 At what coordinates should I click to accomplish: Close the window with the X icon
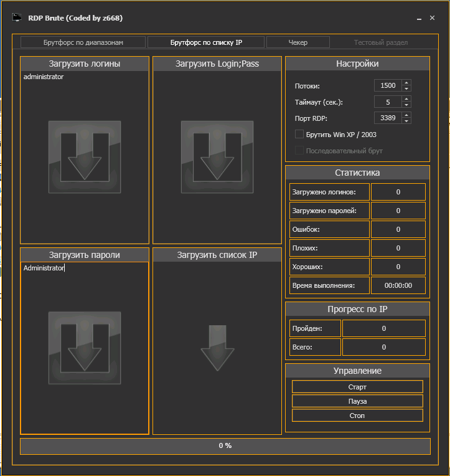pyautogui.click(x=433, y=18)
